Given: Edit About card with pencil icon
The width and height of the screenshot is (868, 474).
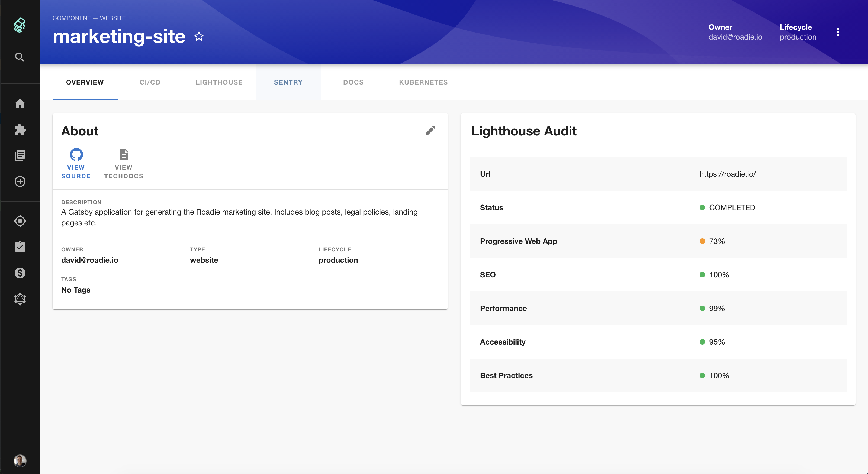Looking at the screenshot, I should coord(430,131).
